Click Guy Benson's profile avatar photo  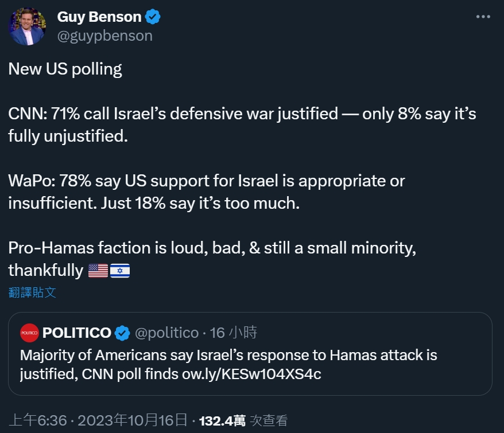[x=26, y=26]
